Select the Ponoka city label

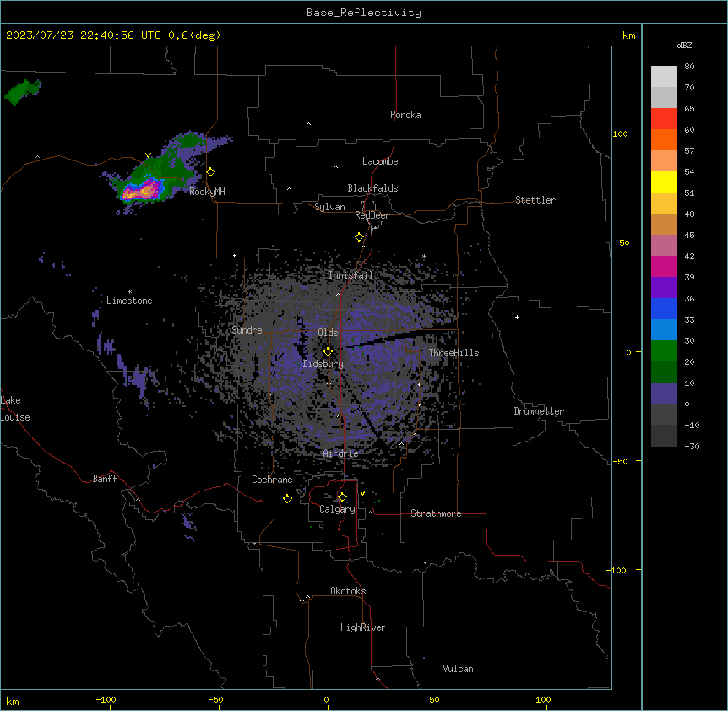click(x=405, y=115)
